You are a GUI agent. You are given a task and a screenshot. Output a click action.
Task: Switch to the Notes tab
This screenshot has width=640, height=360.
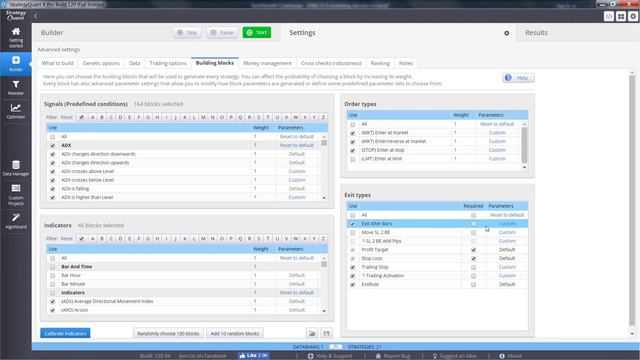click(x=406, y=63)
